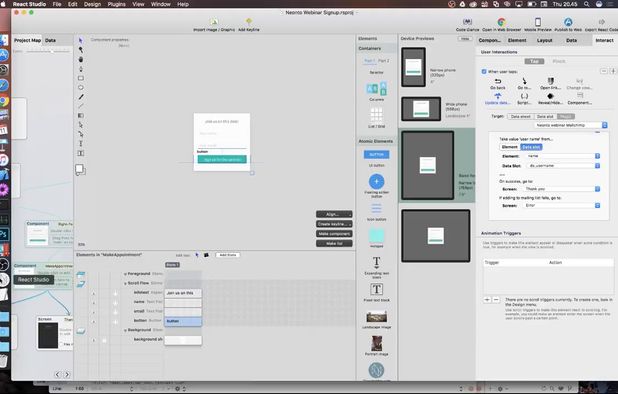
Task: Pick the Columns container element
Action: click(x=376, y=89)
